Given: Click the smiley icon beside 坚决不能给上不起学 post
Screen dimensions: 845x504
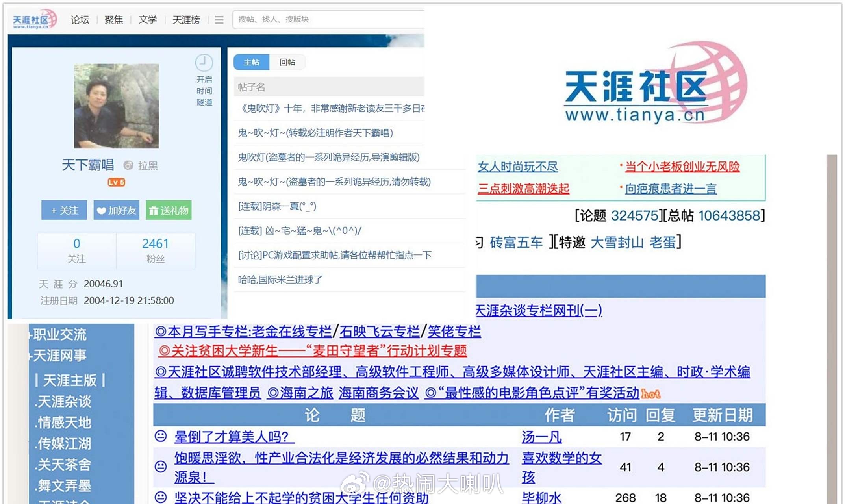Looking at the screenshot, I should point(161,497).
